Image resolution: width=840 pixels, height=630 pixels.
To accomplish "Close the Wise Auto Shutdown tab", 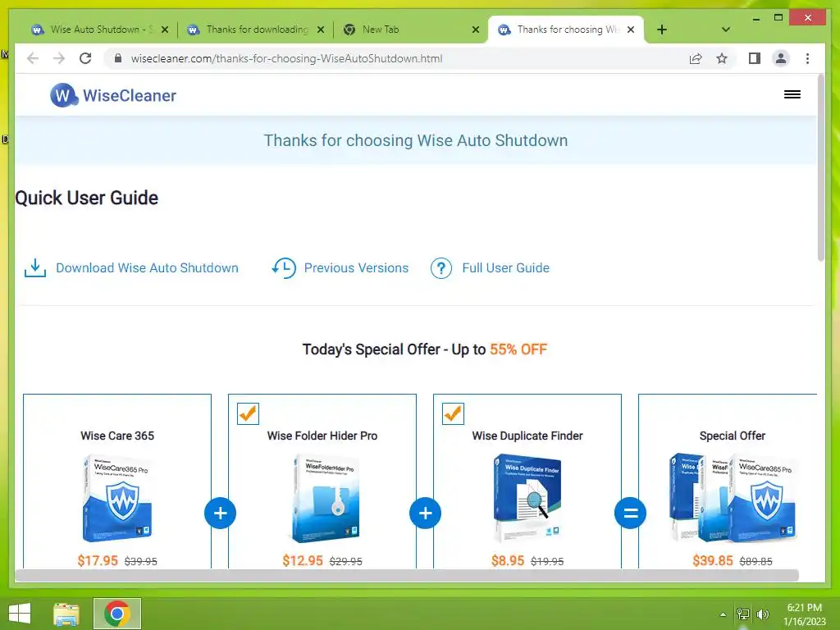I will click(x=165, y=30).
